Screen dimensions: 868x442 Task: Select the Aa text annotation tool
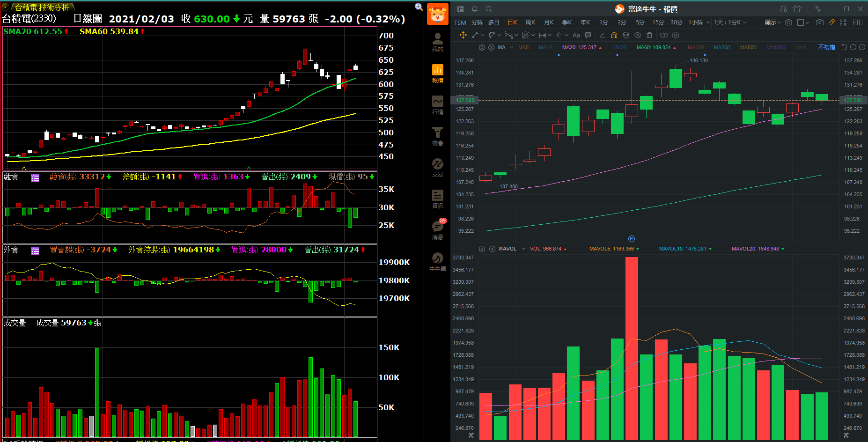click(x=576, y=35)
